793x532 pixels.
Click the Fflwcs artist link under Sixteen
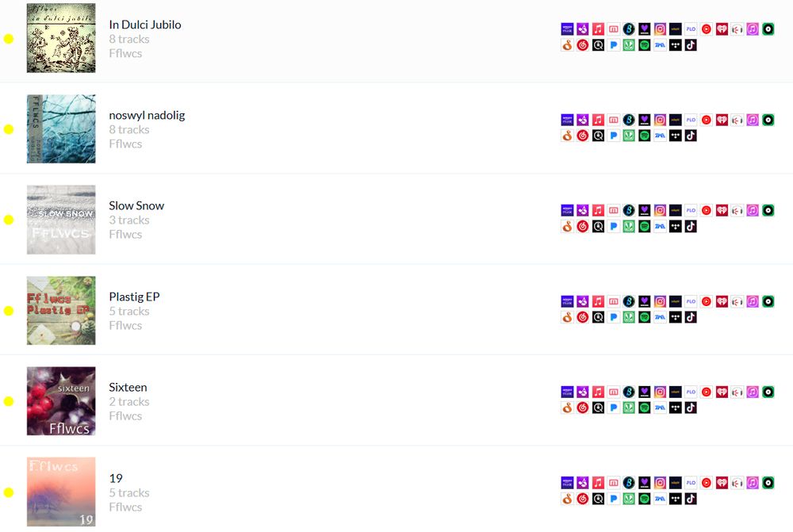[125, 415]
